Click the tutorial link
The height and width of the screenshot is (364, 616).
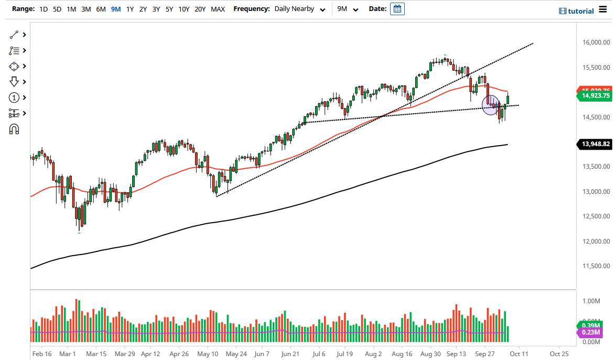(577, 10)
